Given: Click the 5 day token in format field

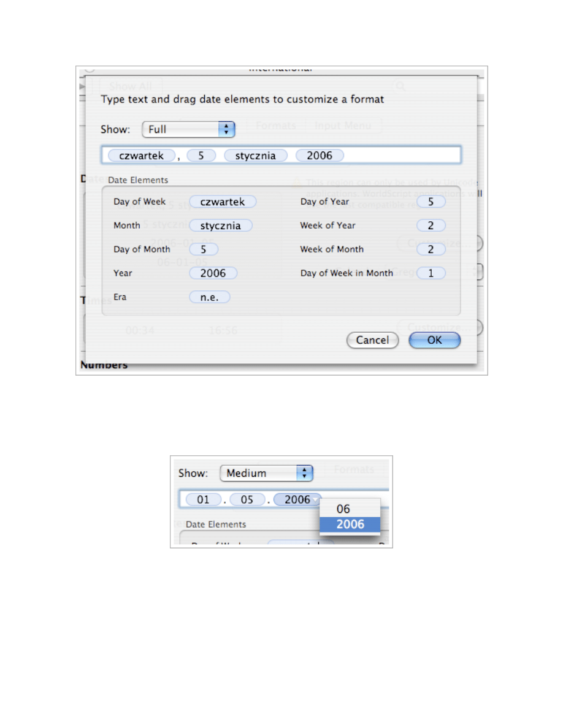Looking at the screenshot, I should pos(201,156).
